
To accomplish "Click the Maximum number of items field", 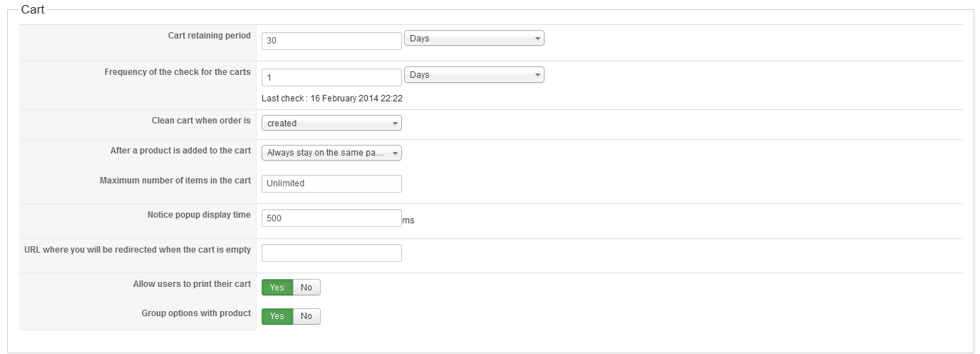I will [331, 183].
